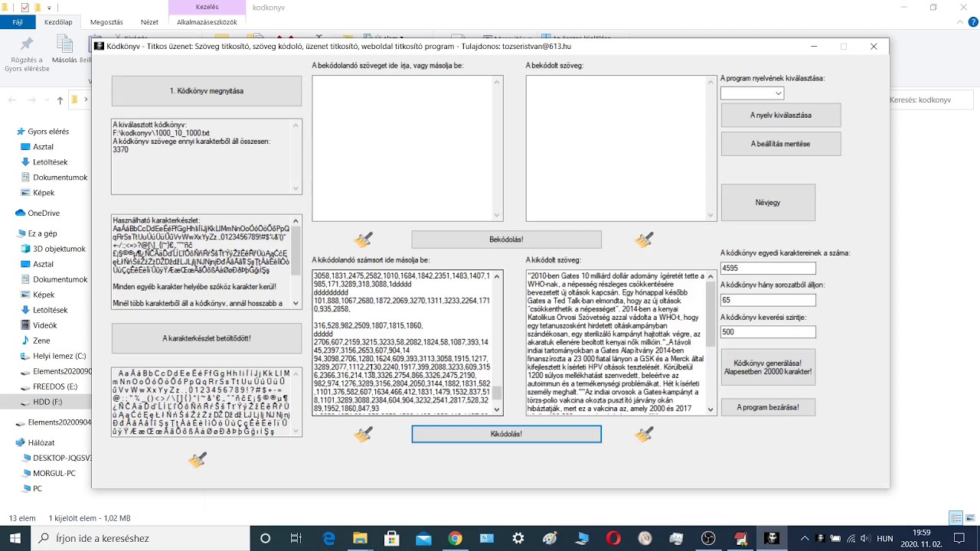Click the properties checkmark icon in Explorer title bar
Screen dimensions: 980x551
click(x=25, y=8)
